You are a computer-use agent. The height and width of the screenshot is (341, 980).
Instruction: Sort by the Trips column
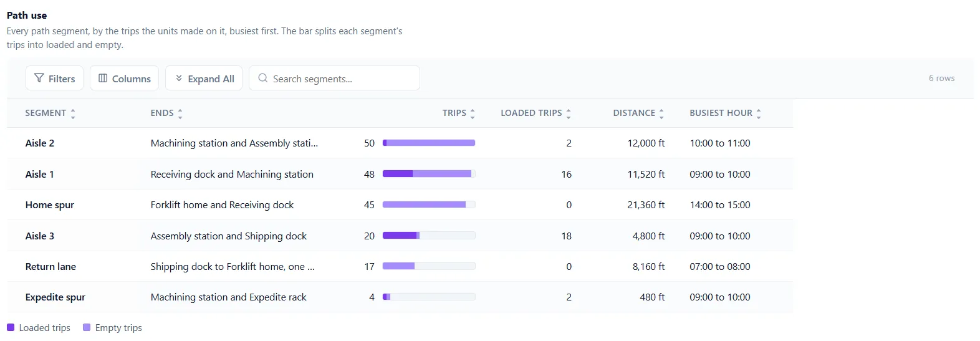[x=459, y=113]
